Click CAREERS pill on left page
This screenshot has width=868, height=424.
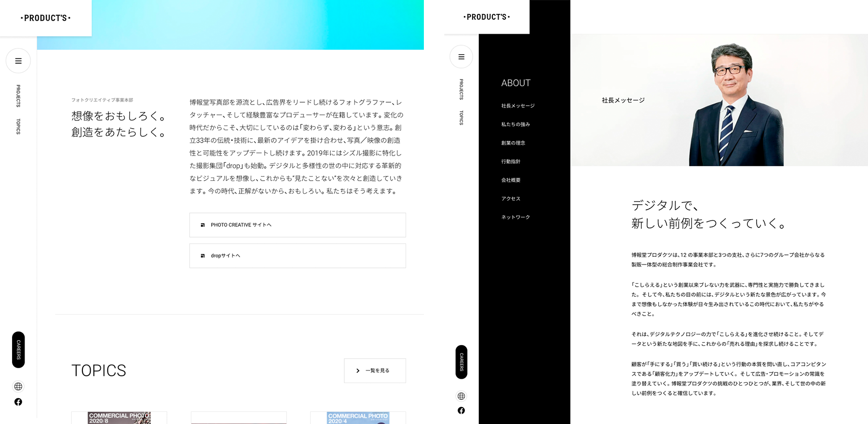[18, 350]
